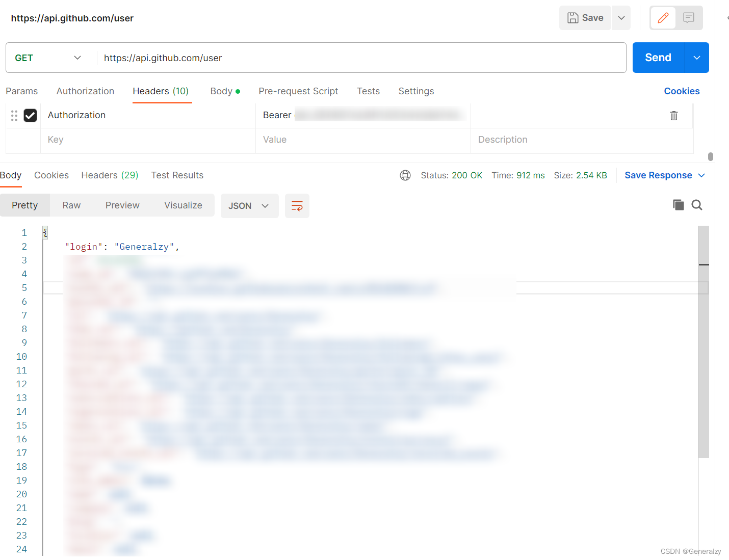This screenshot has width=729, height=560.
Task: Click line number 24 in gutter
Action: click(x=21, y=549)
